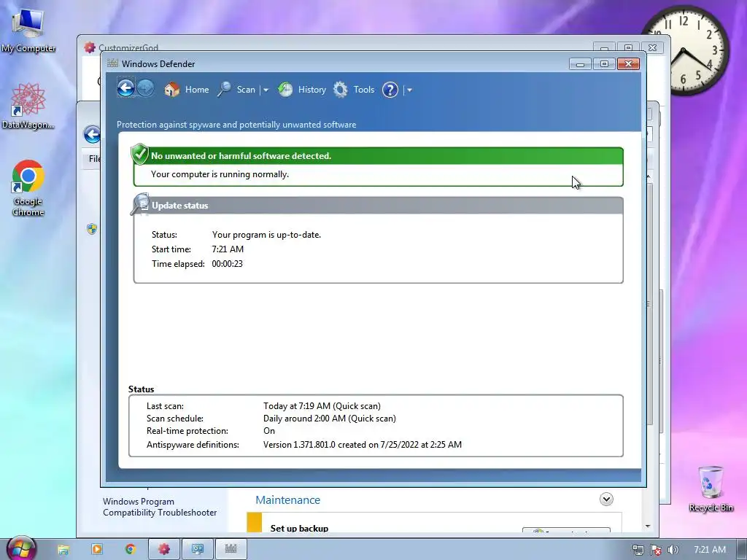Screen dimensions: 747x560
Task: Open Windows Media Player from taskbar
Action: point(97,549)
